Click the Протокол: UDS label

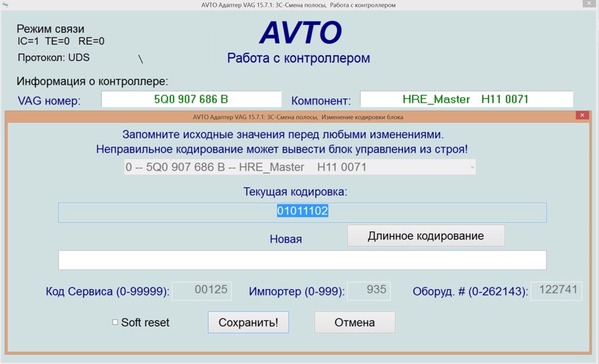tap(54, 57)
